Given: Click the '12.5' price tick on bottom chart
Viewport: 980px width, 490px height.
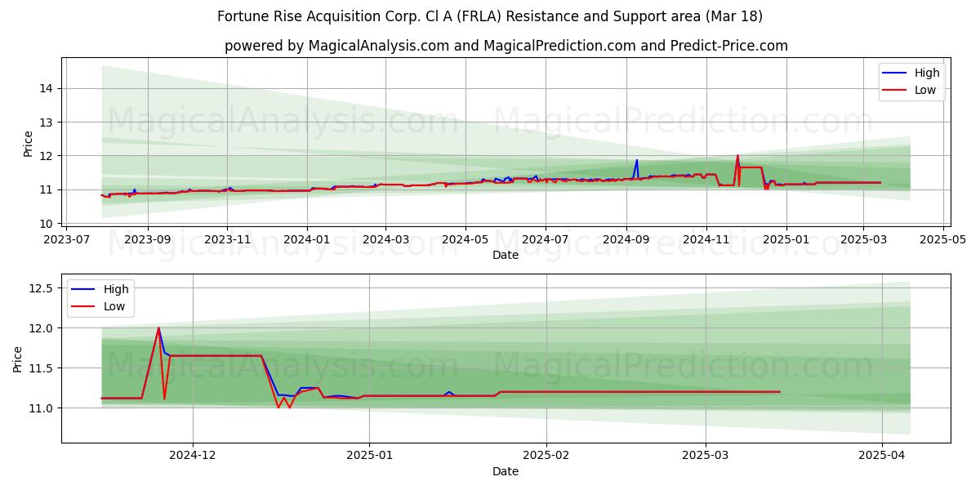Looking at the screenshot, I should tap(42, 288).
